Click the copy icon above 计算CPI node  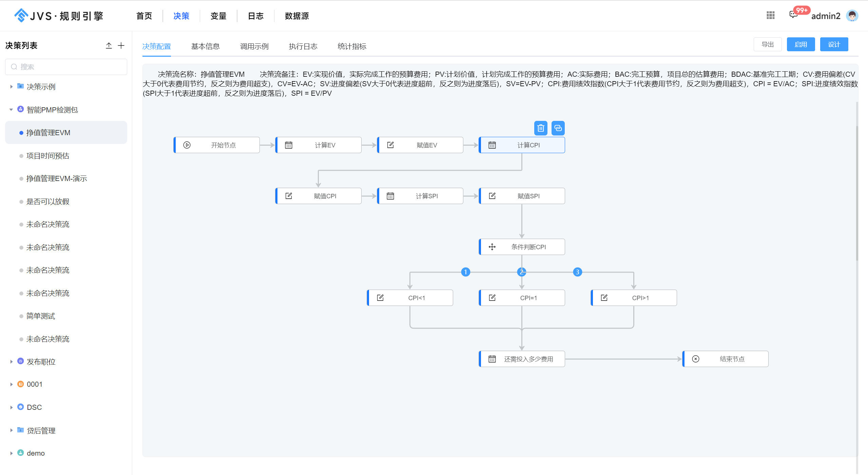(x=558, y=128)
